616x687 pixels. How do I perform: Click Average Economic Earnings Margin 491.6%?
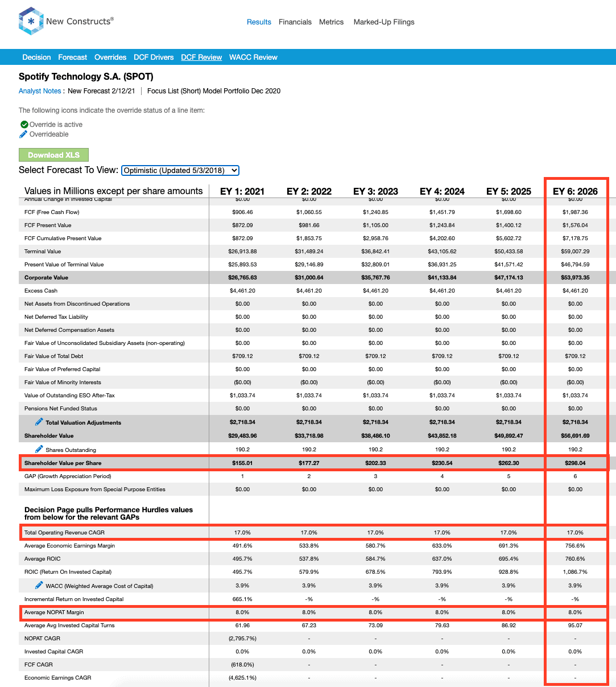point(242,546)
